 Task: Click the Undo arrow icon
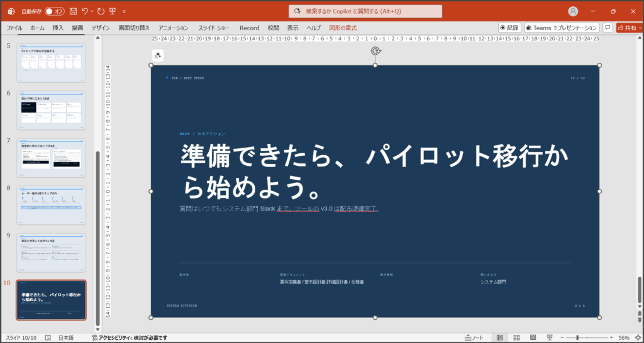pyautogui.click(x=85, y=11)
